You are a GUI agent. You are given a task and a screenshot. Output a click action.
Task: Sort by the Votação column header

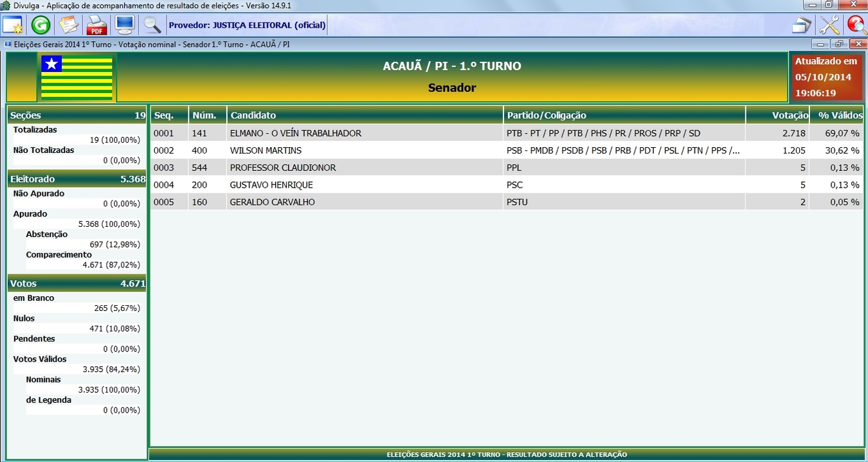pos(778,115)
